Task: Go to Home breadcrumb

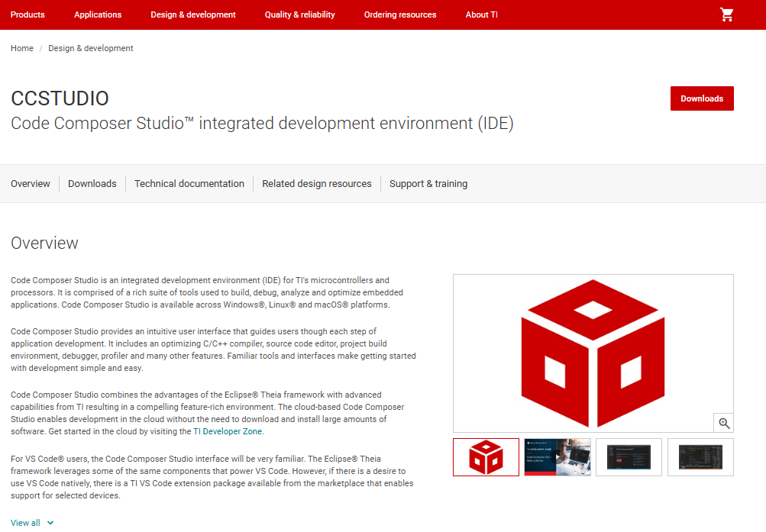Action: click(22, 48)
